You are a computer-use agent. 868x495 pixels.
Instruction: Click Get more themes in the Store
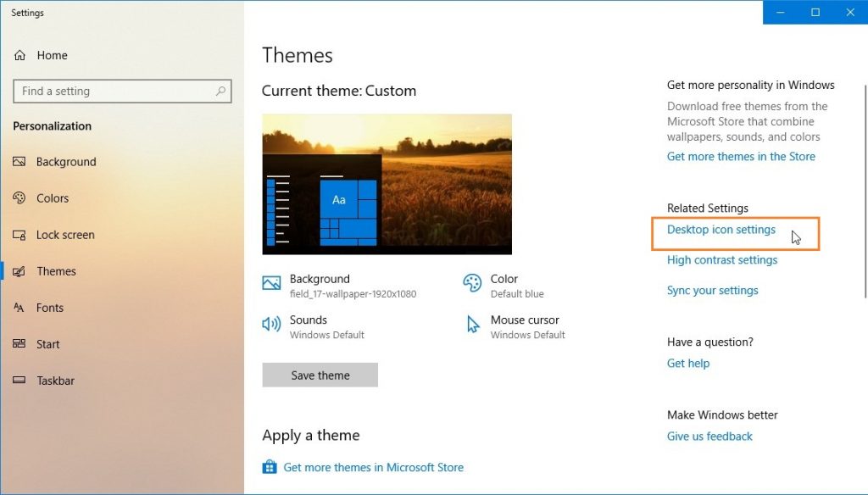(741, 156)
